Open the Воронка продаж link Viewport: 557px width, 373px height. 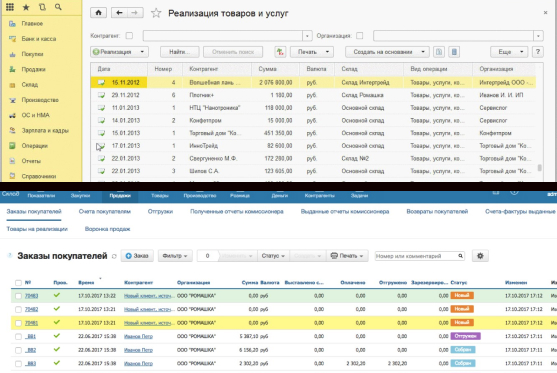coord(107,229)
